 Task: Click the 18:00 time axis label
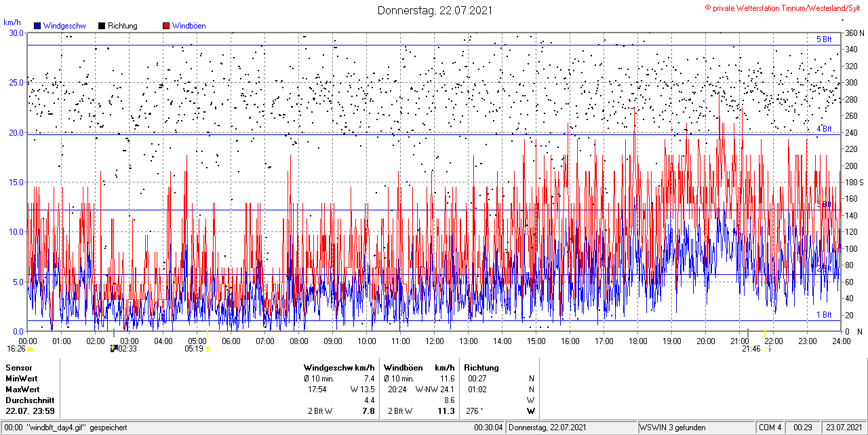coord(638,341)
